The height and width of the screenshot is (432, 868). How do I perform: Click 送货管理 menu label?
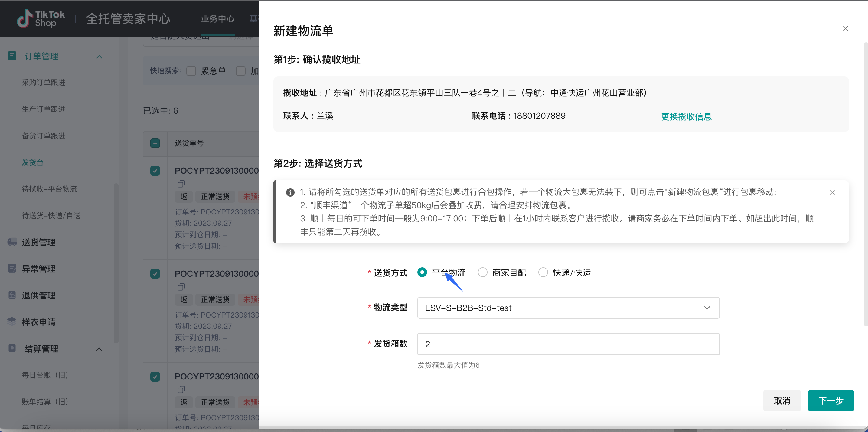click(39, 242)
